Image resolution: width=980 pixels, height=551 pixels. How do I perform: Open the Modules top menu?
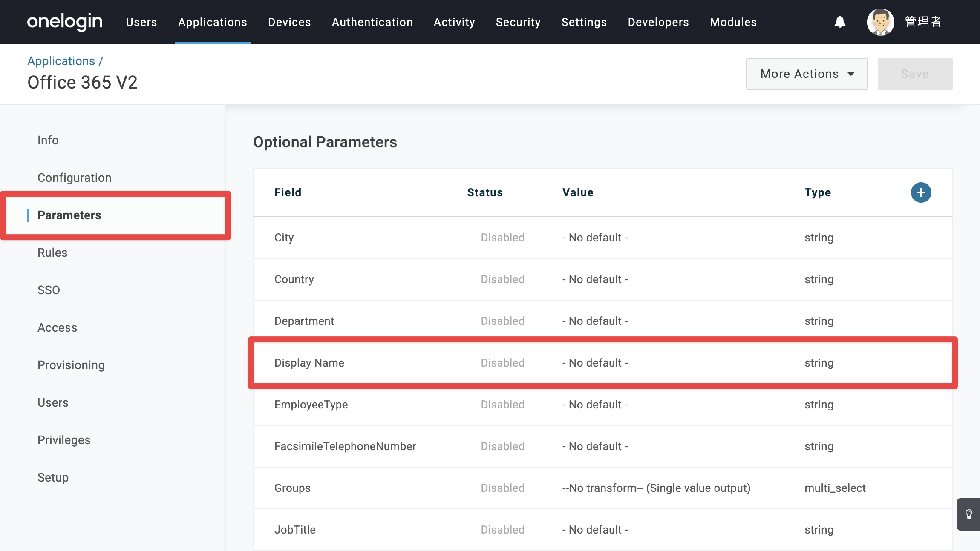click(x=733, y=22)
